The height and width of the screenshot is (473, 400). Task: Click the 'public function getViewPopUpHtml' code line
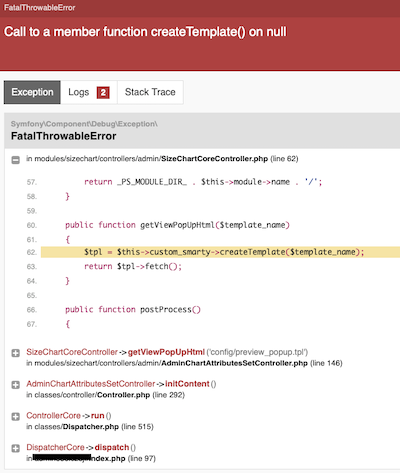pos(177,225)
